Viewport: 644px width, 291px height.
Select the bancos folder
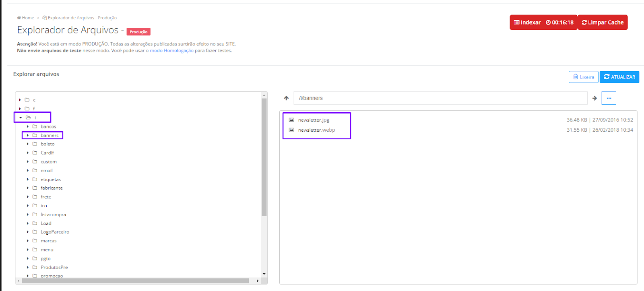pyautogui.click(x=48, y=126)
